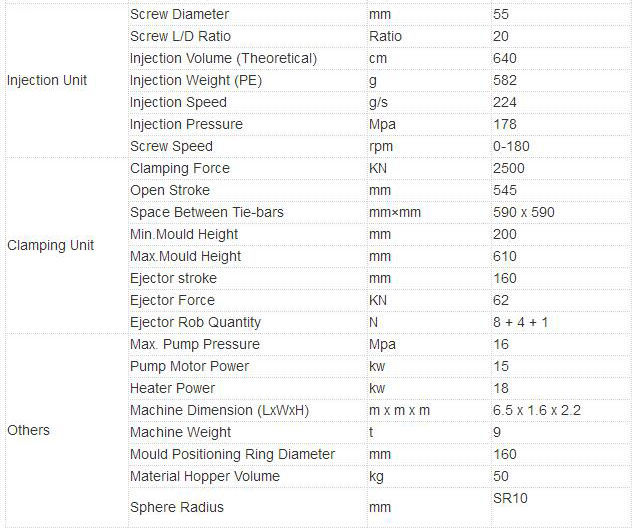Select the 0-180 screw speed value
Viewport: 636px width, 528px height.
click(512, 146)
